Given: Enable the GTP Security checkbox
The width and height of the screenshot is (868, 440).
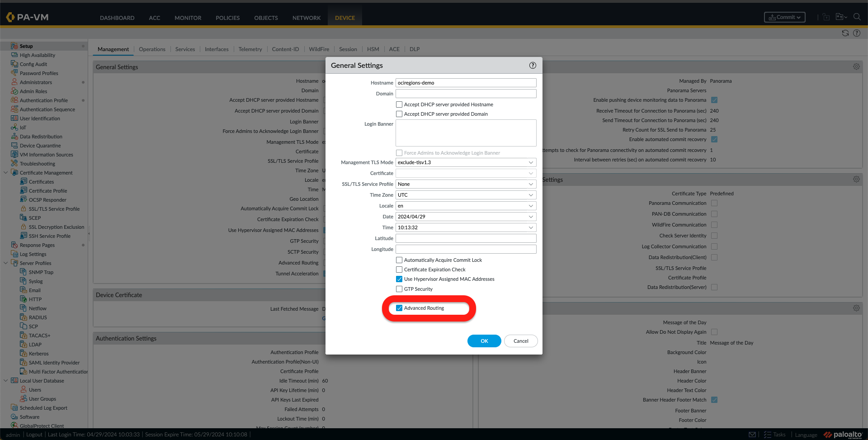Looking at the screenshot, I should [399, 289].
